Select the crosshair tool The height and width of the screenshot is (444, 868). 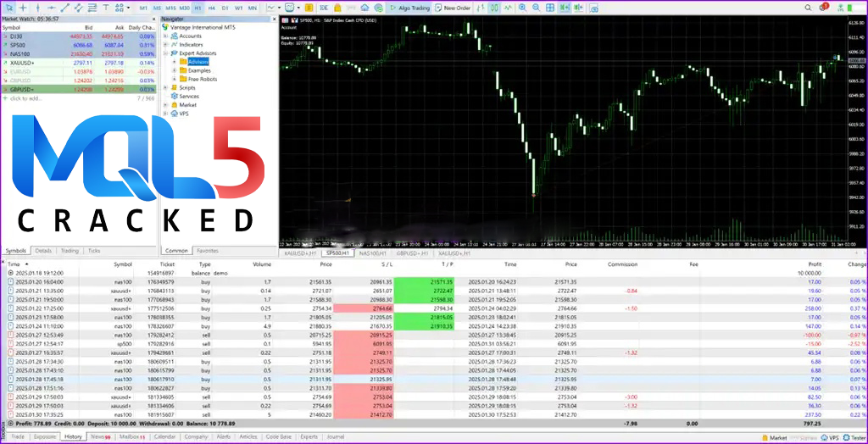[x=23, y=8]
